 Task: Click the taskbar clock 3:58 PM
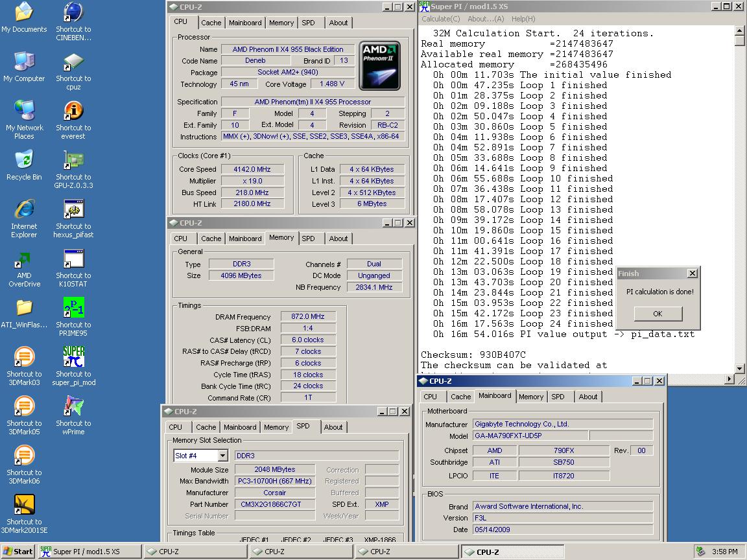[724, 552]
